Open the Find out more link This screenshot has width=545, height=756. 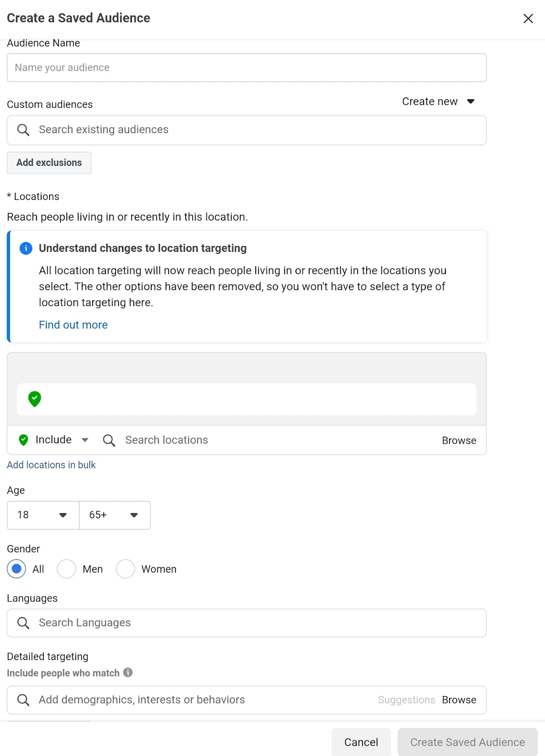[73, 325]
